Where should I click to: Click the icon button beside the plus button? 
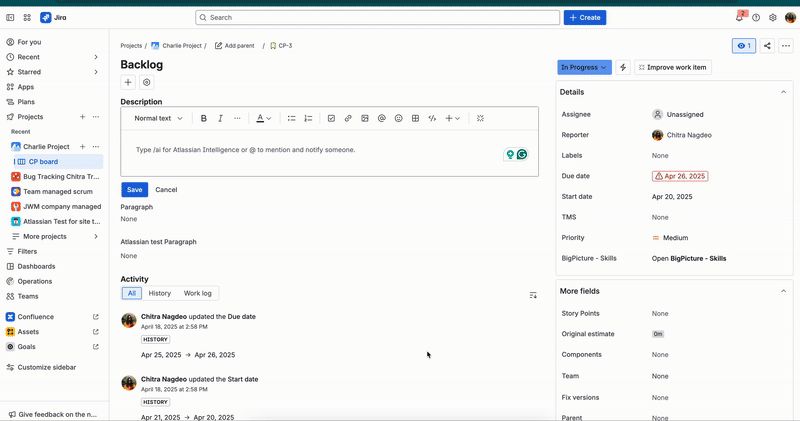point(146,82)
